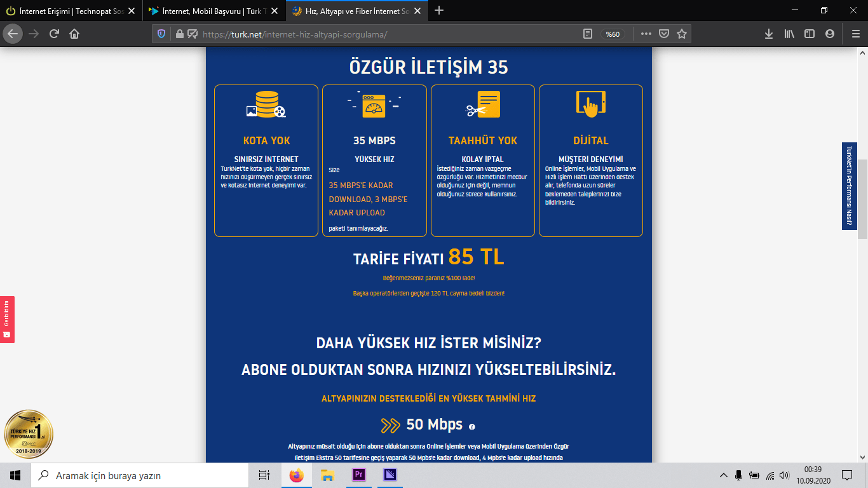Image resolution: width=868 pixels, height=488 pixels.
Task: Switch to the Technopat İnternet Erişimi tab
Action: (x=70, y=11)
